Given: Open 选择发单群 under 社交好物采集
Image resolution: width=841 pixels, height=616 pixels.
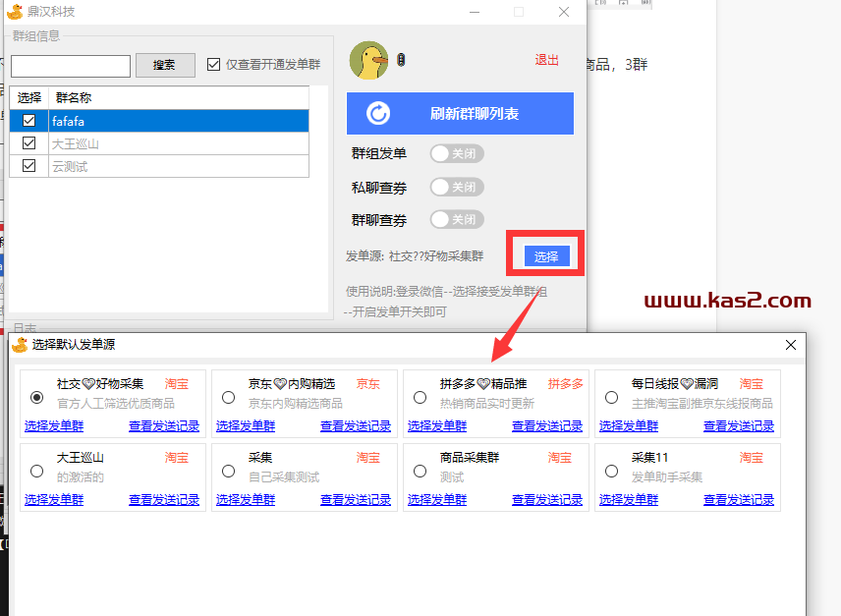Looking at the screenshot, I should click(54, 426).
